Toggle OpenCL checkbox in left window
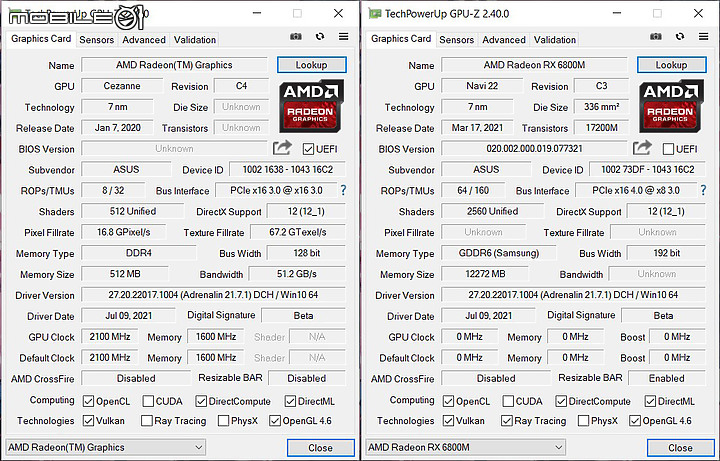Viewport: 720px width, 461px height. (x=89, y=401)
